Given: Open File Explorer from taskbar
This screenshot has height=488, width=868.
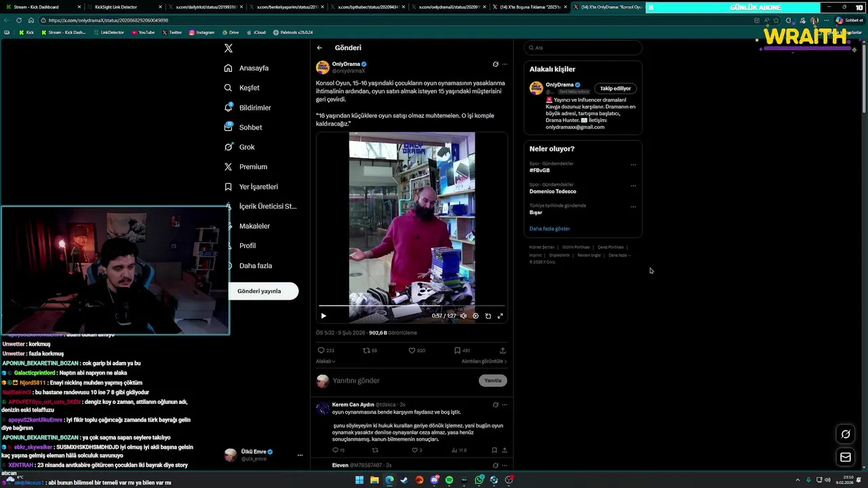Looking at the screenshot, I should point(374,480).
